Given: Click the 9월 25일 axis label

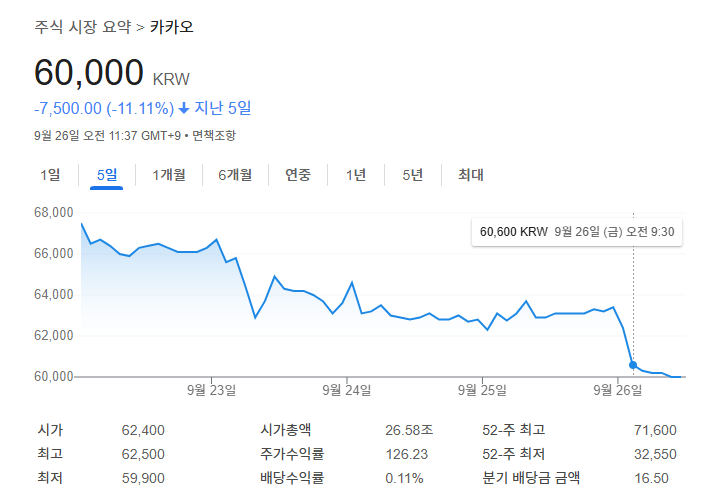Looking at the screenshot, I should pos(482,390).
